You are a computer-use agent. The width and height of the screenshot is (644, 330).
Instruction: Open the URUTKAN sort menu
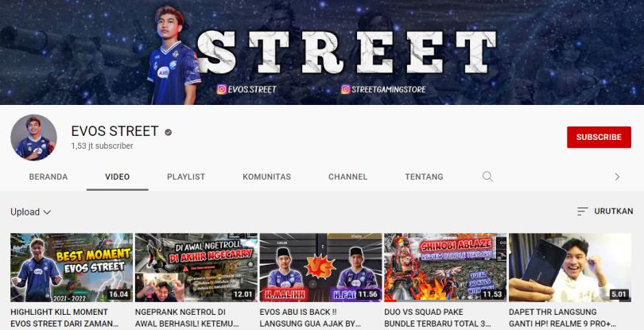pos(604,212)
